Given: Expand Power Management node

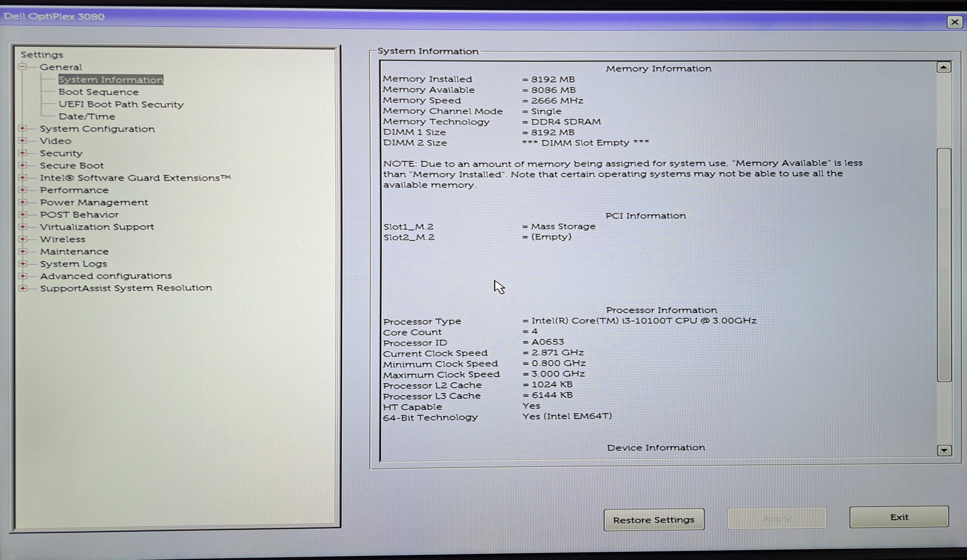Looking at the screenshot, I should pyautogui.click(x=22, y=202).
